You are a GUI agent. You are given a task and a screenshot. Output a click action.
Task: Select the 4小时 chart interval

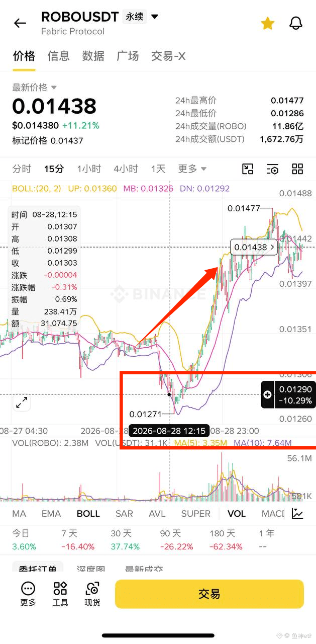126,169
